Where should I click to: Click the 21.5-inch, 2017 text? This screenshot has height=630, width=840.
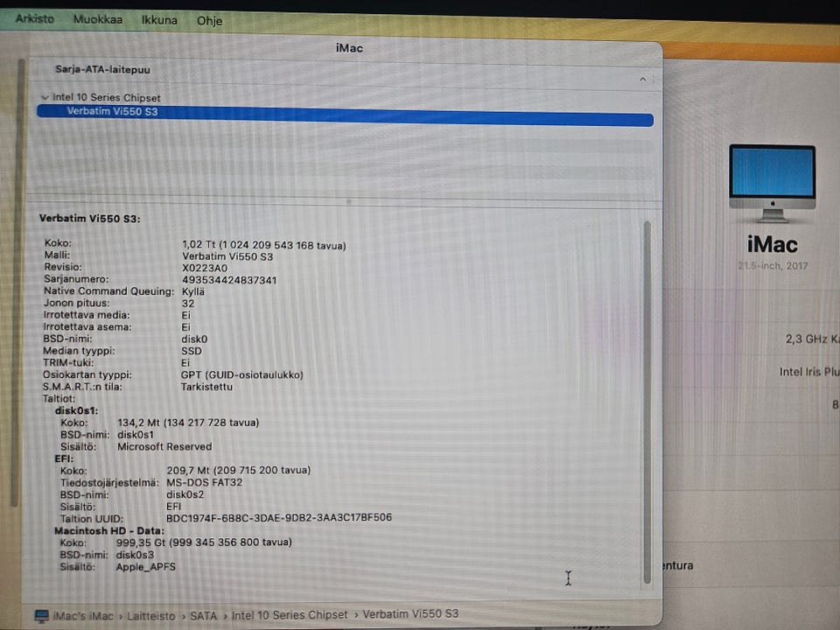pos(773,266)
